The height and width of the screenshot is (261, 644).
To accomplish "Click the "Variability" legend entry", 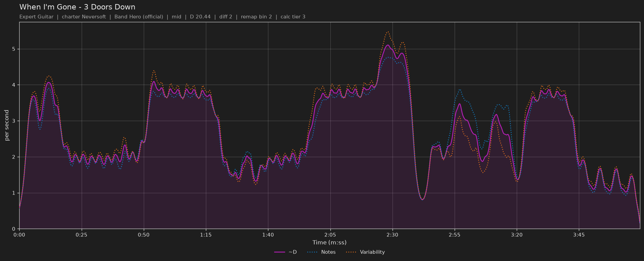I will pos(365,252).
